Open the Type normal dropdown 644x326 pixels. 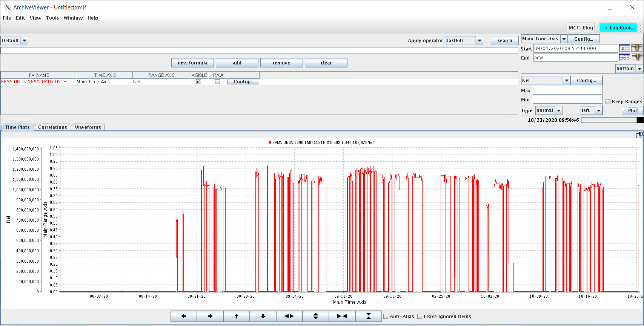(x=559, y=110)
